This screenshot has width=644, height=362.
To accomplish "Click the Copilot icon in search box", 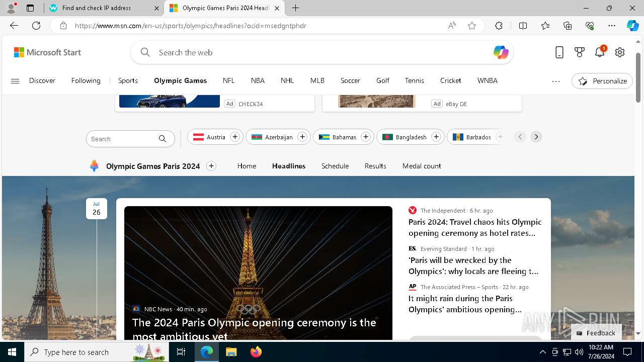I will coord(501,52).
